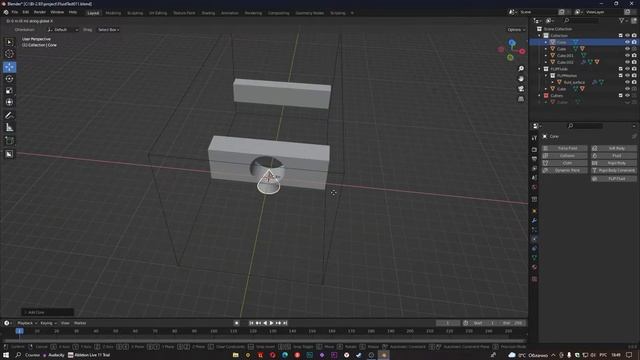Toggle camera view in viewport
640x360 pixels.
pos(521,89)
